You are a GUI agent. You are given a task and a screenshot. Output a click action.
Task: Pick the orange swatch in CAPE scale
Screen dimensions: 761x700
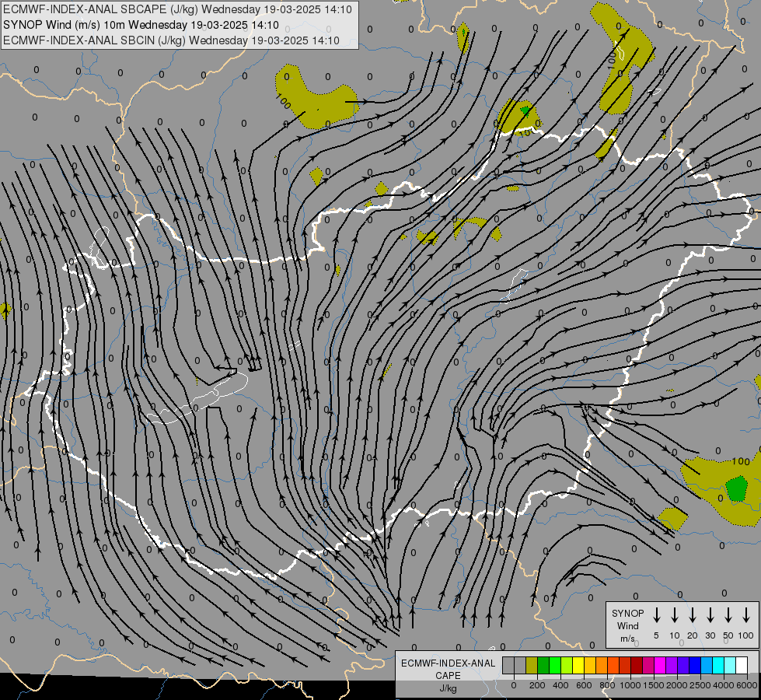(x=602, y=665)
